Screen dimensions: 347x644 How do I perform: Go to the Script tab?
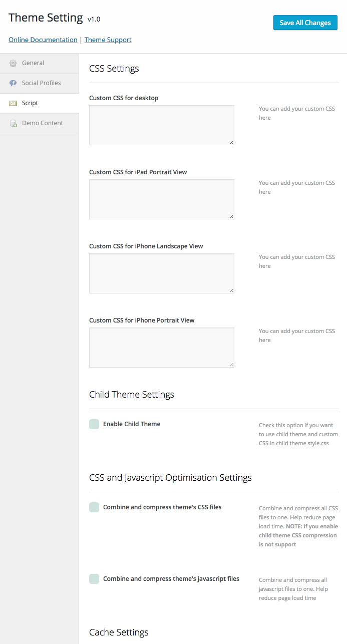[x=31, y=103]
